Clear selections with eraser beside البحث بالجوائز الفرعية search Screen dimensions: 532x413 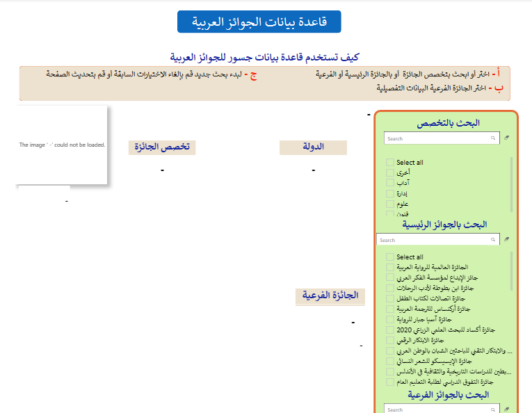point(506,410)
